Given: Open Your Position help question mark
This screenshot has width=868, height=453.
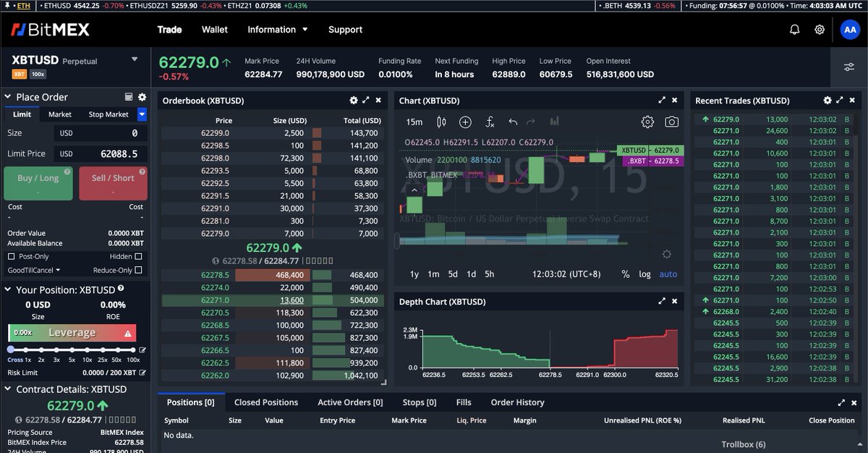Looking at the screenshot, I should point(121,288).
